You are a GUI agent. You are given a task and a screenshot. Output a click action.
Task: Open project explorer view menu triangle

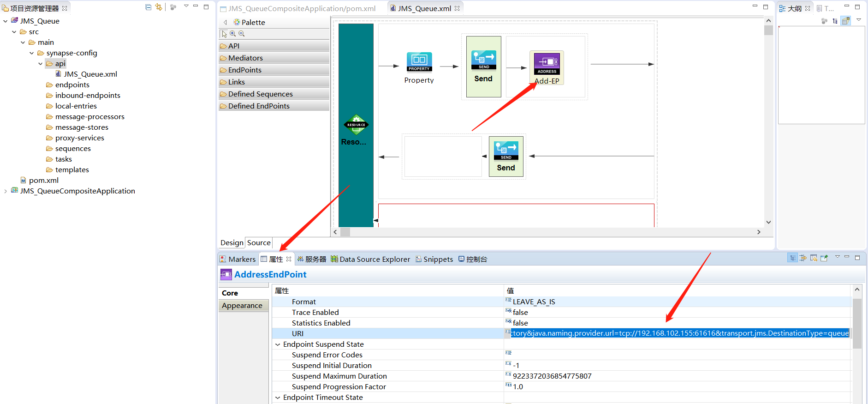[x=186, y=6]
